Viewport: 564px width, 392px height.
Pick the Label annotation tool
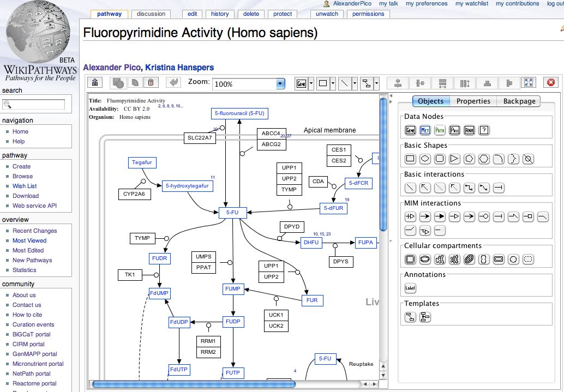pos(410,287)
